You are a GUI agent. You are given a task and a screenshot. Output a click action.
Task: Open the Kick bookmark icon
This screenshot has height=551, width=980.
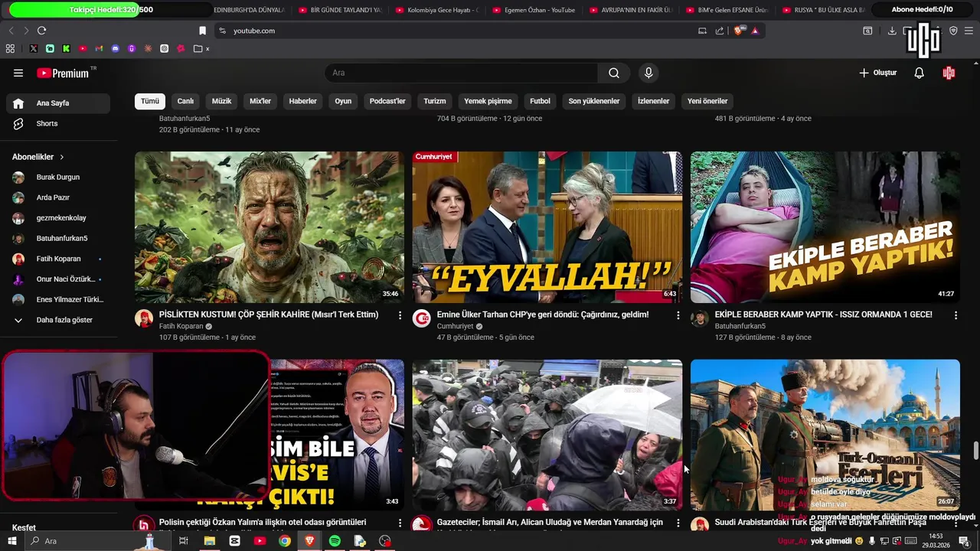point(67,48)
